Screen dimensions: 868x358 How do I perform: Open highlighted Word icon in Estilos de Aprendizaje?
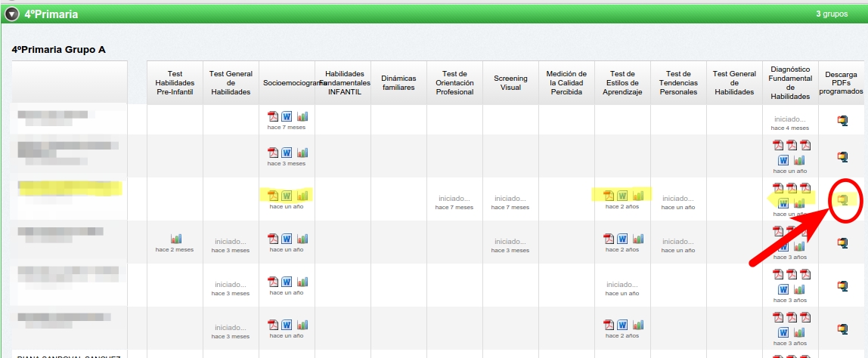[x=622, y=196]
